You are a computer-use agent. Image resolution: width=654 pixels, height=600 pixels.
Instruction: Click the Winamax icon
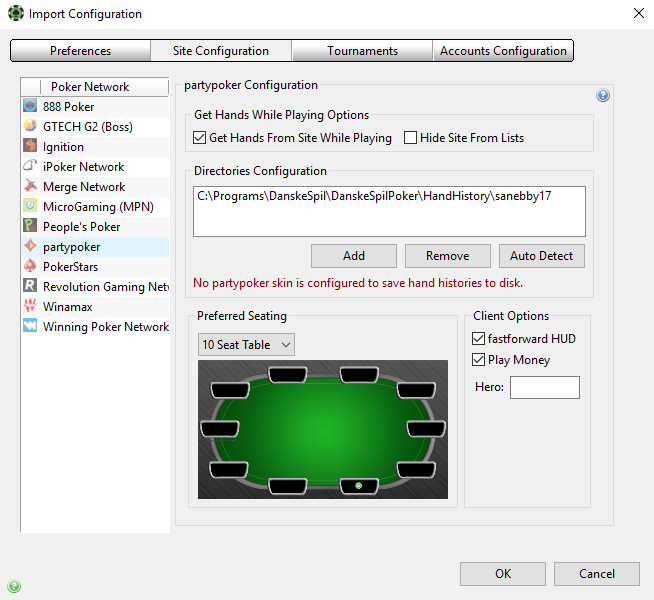(x=30, y=306)
